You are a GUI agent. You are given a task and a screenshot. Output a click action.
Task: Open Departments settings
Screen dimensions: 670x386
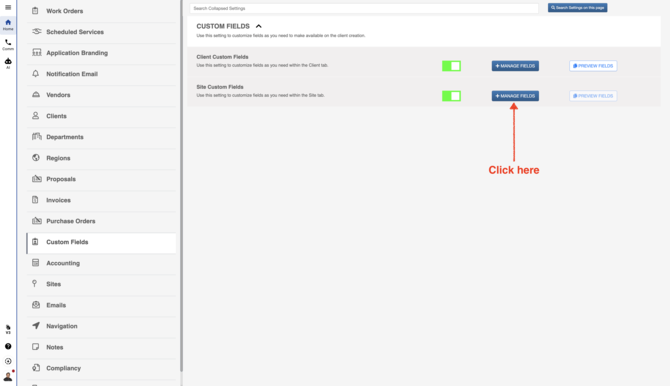(101, 137)
